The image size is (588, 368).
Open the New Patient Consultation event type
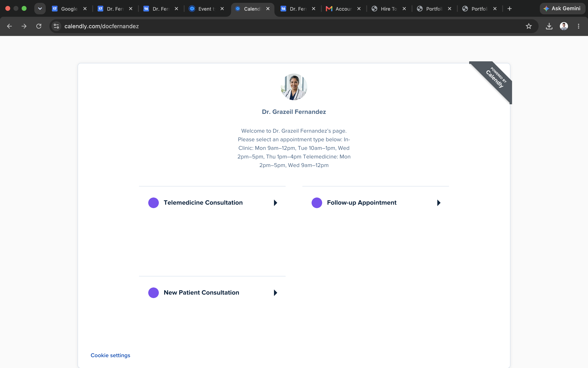[212, 292]
